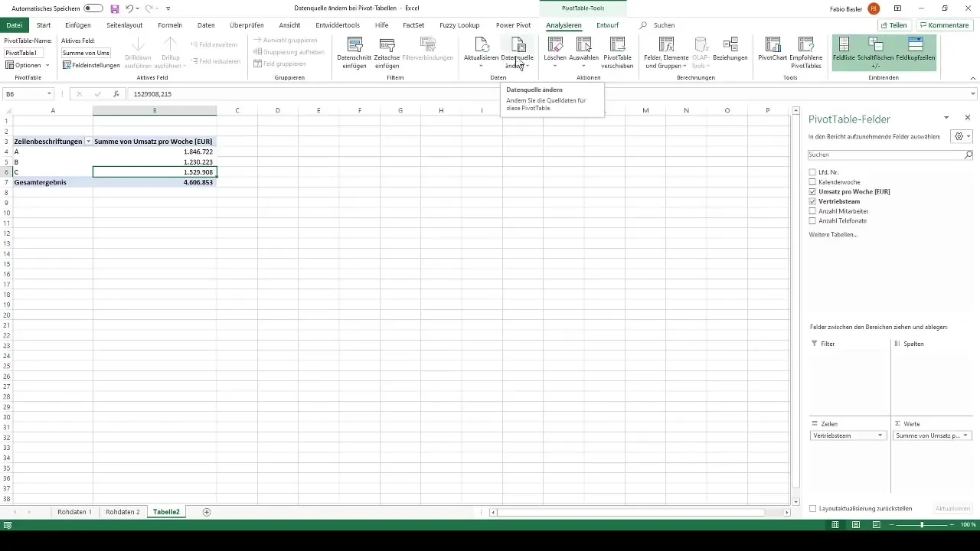Switch to the Einfügen tab

(78, 25)
